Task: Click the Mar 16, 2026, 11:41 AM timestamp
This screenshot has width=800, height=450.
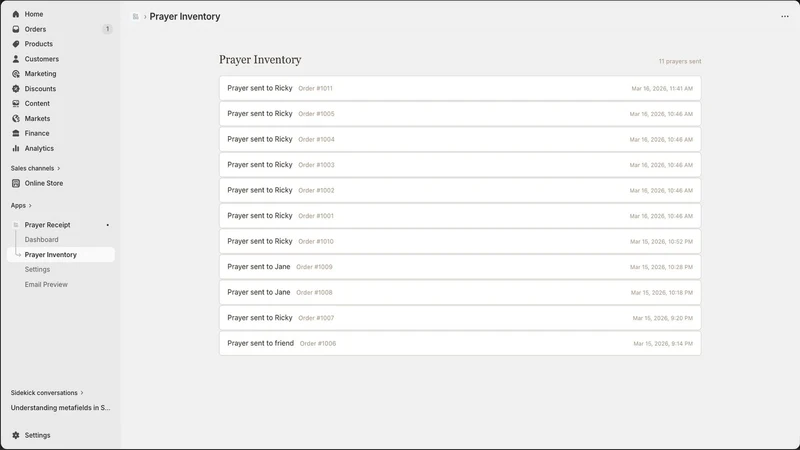Action: 662,89
